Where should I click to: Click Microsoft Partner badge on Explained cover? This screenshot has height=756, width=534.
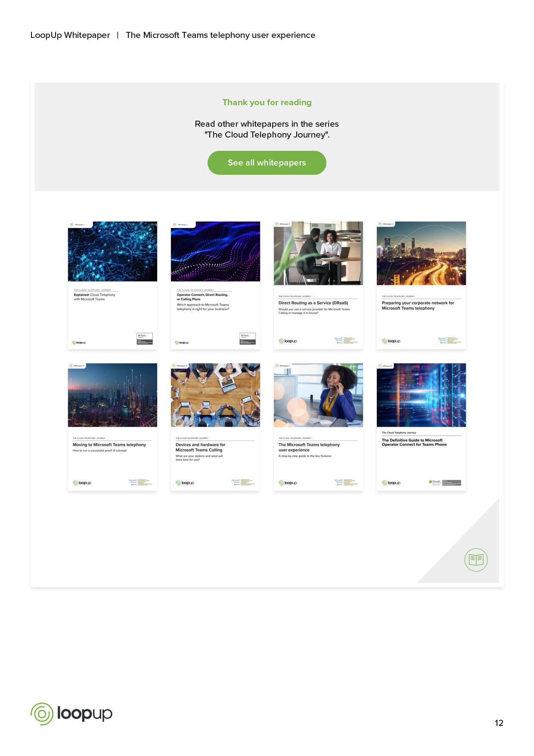[145, 338]
